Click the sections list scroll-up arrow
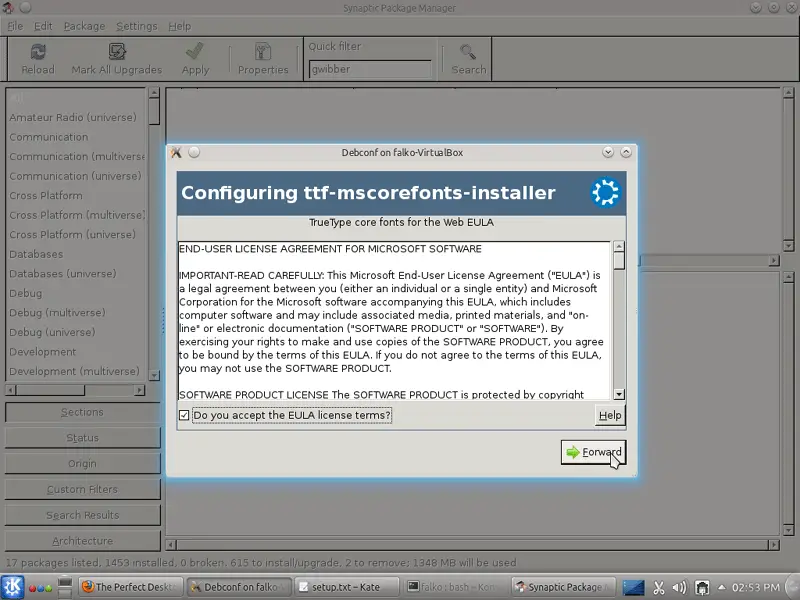The width and height of the screenshot is (800, 600). (154, 93)
